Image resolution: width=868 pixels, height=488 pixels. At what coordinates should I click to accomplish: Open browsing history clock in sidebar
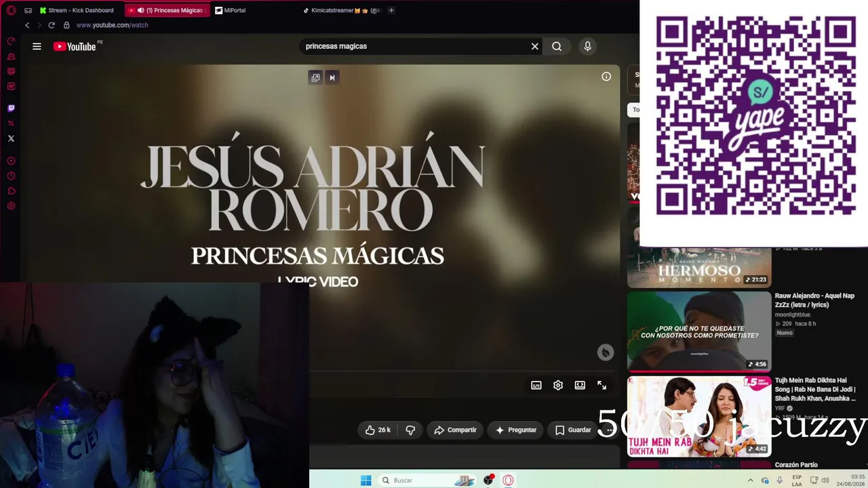click(11, 176)
